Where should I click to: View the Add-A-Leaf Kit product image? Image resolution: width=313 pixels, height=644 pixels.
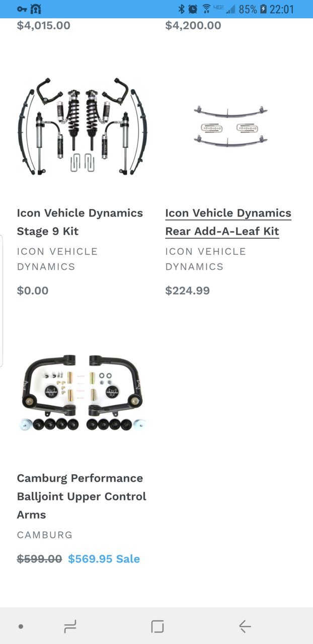tap(230, 126)
